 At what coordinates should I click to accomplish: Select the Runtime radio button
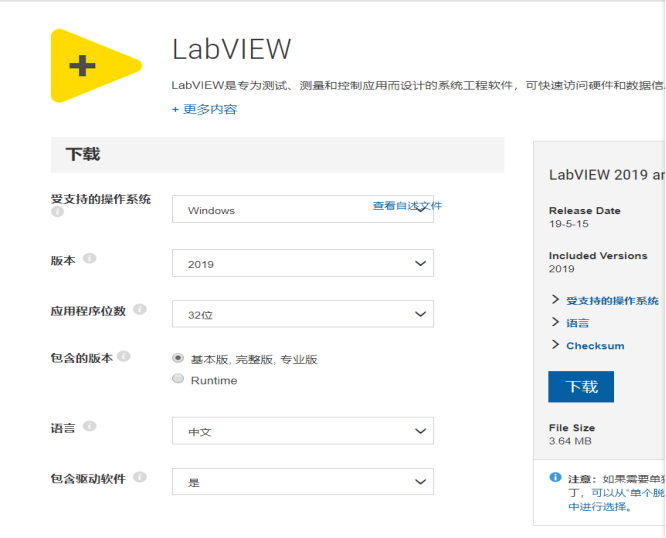click(x=178, y=378)
